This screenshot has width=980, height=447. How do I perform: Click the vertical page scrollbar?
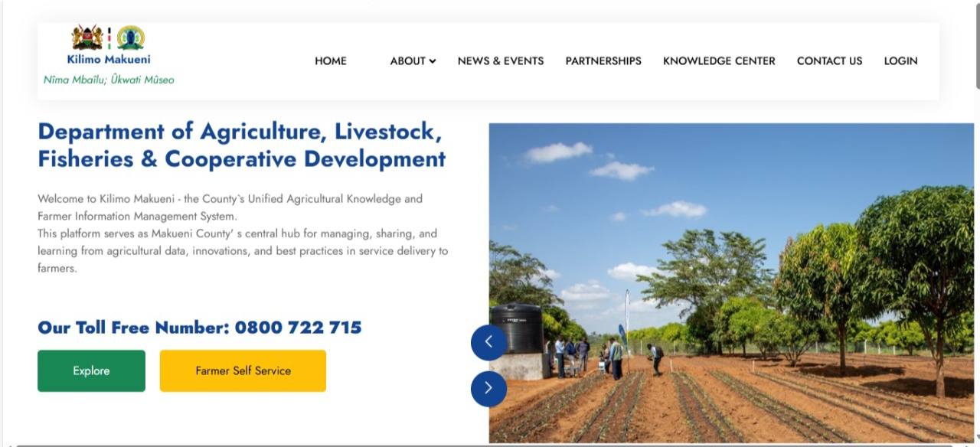977,46
